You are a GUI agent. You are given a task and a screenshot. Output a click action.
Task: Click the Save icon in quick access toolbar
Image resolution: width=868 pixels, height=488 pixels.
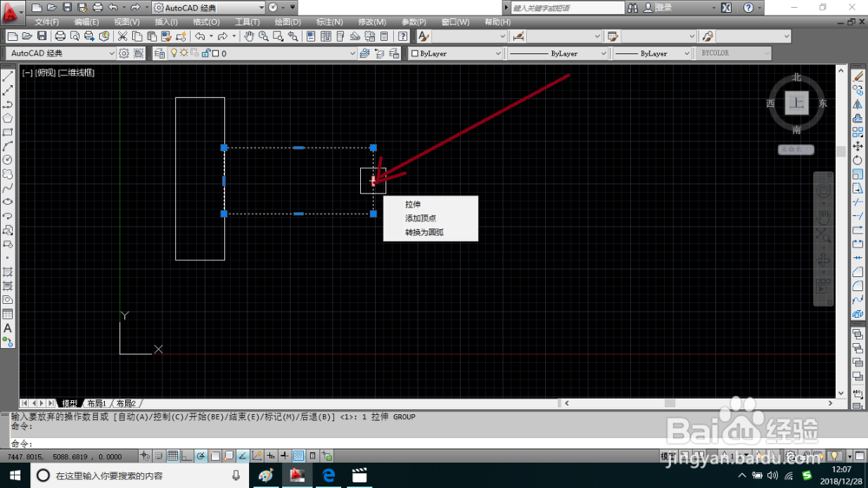pyautogui.click(x=67, y=8)
